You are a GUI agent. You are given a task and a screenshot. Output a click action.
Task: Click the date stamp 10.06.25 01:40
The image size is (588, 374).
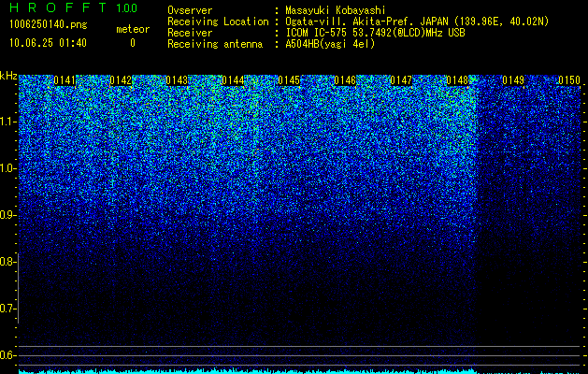point(48,43)
